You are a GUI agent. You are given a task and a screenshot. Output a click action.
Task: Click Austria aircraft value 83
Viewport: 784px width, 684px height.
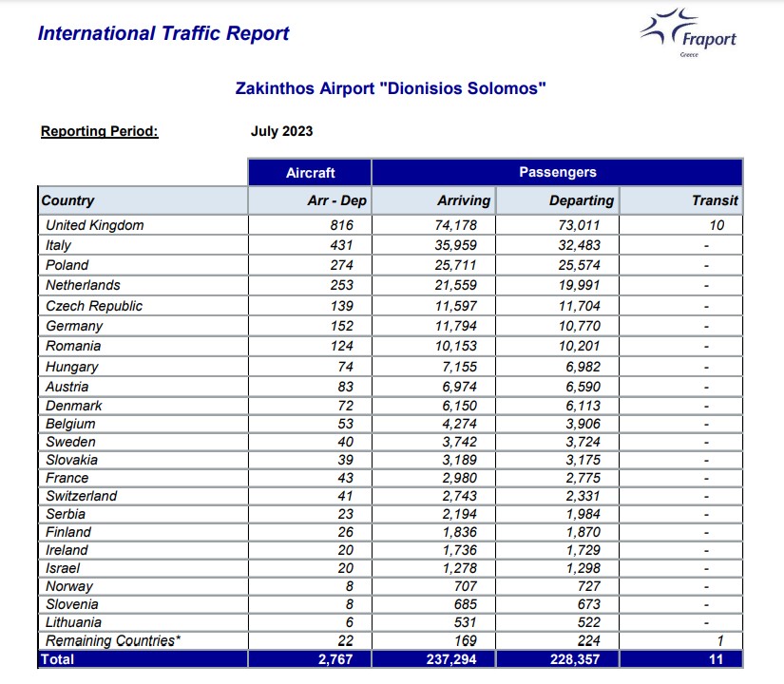[346, 387]
